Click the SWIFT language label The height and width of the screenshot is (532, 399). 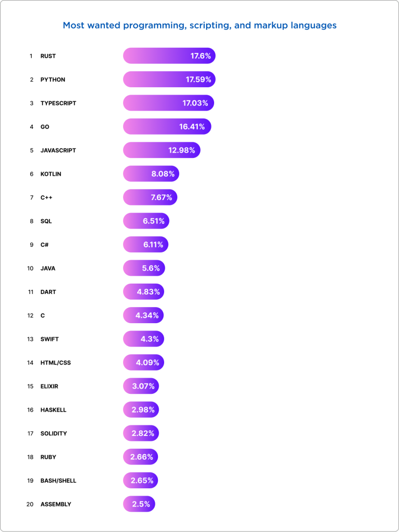pos(49,339)
